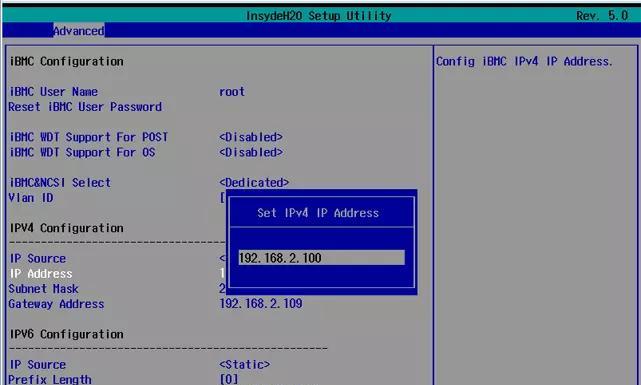
Task: Click the Prefix Length value [0]
Action: pyautogui.click(x=229, y=379)
